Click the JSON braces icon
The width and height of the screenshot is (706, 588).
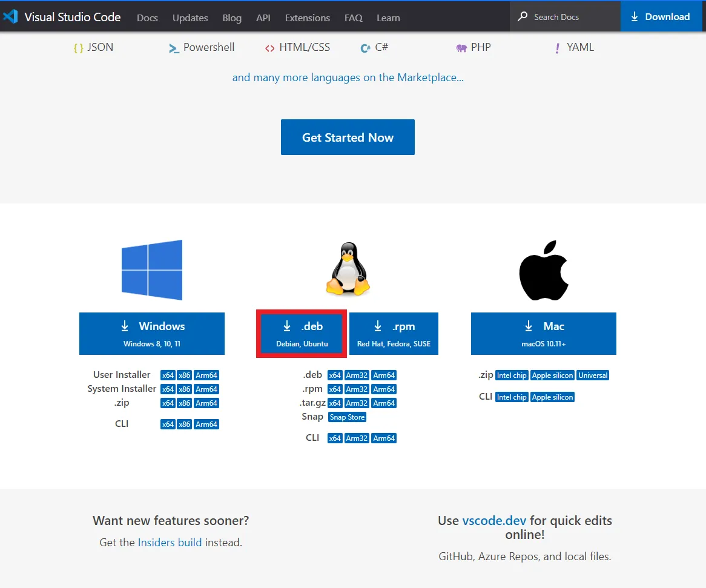pyautogui.click(x=78, y=48)
